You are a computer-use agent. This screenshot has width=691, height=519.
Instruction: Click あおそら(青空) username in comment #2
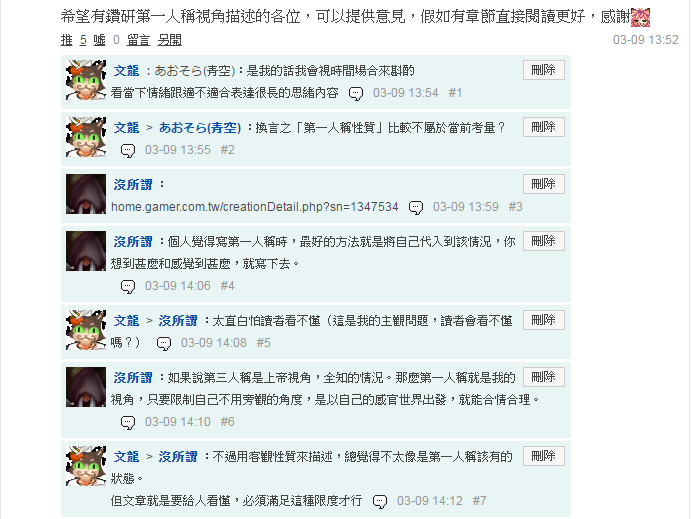(x=200, y=128)
